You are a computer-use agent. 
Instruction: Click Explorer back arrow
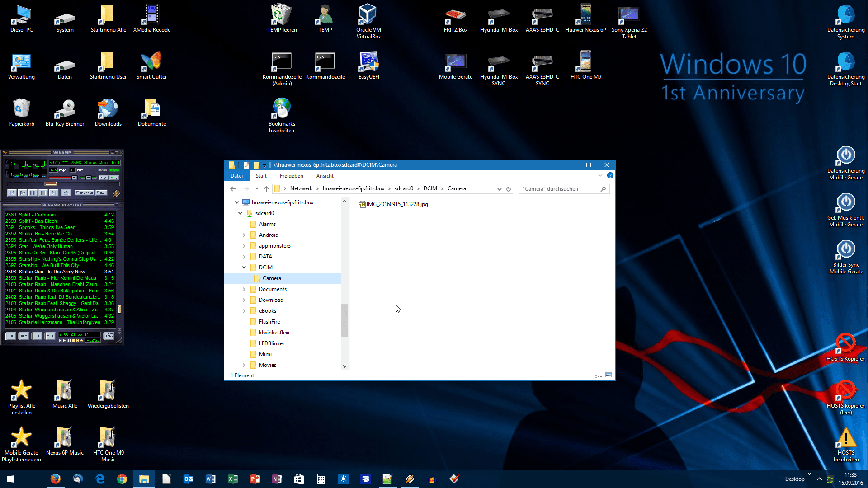pyautogui.click(x=233, y=189)
